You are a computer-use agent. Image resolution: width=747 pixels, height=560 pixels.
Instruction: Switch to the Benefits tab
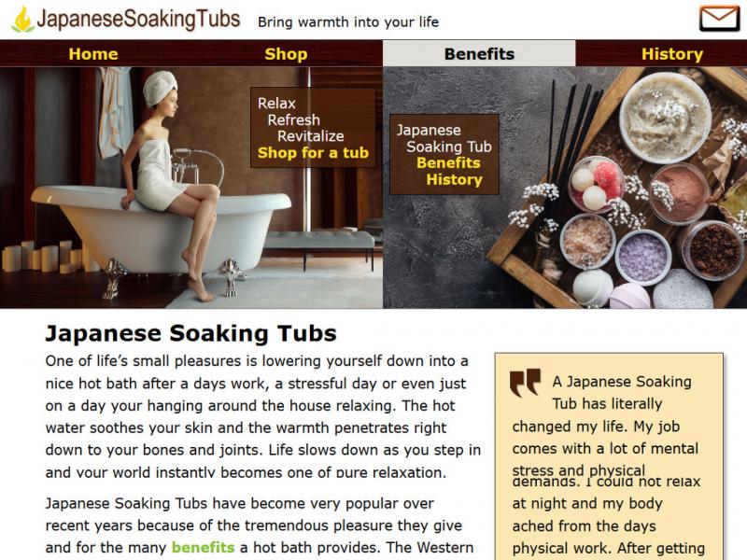(479, 53)
